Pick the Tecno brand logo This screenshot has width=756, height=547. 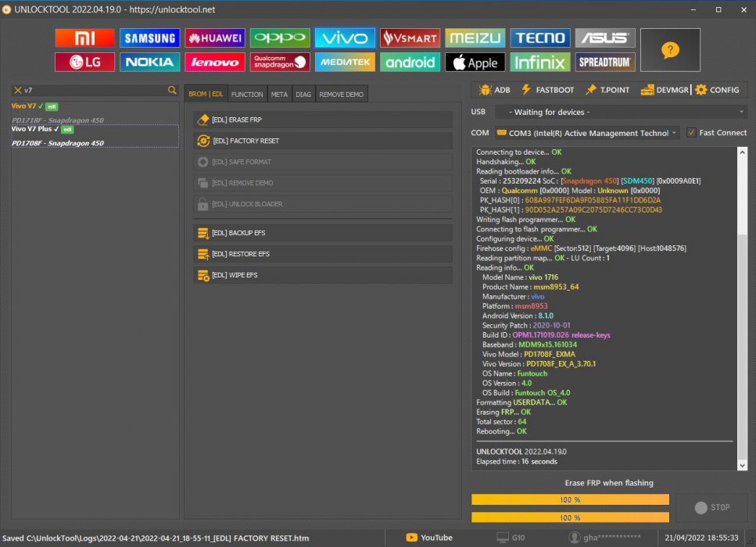[x=540, y=38]
